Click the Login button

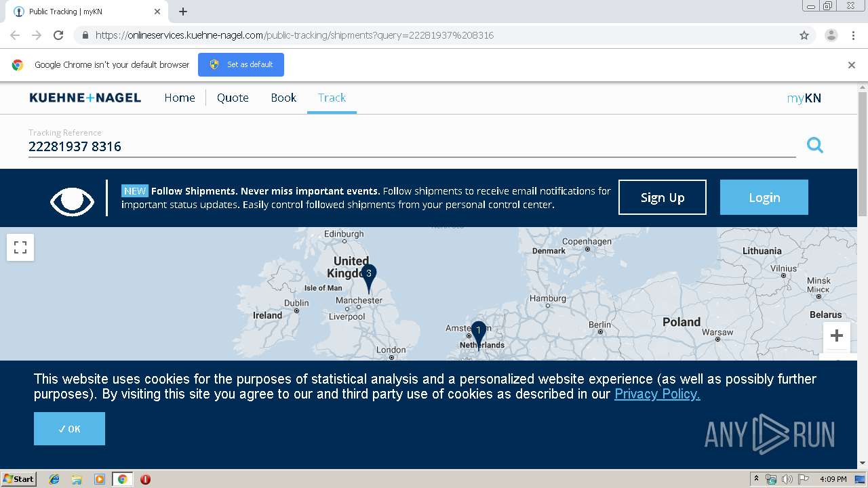(x=764, y=197)
